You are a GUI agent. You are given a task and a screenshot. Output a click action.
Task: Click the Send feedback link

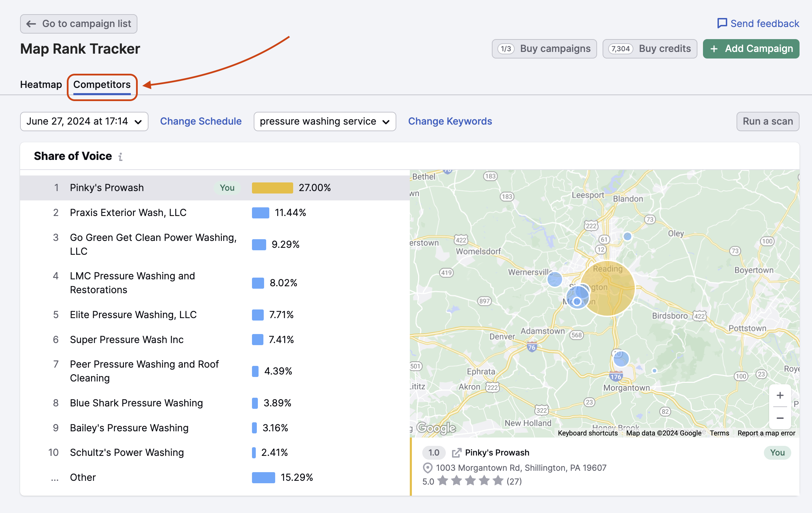pos(758,24)
